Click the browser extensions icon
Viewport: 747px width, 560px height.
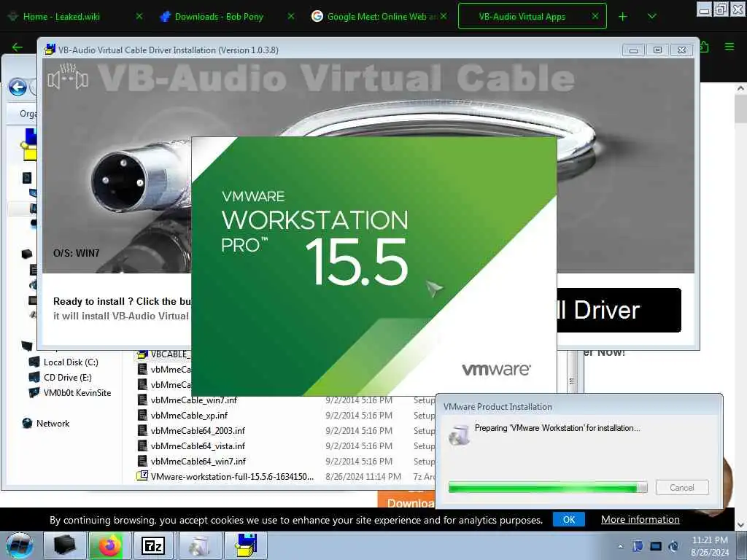click(x=705, y=47)
